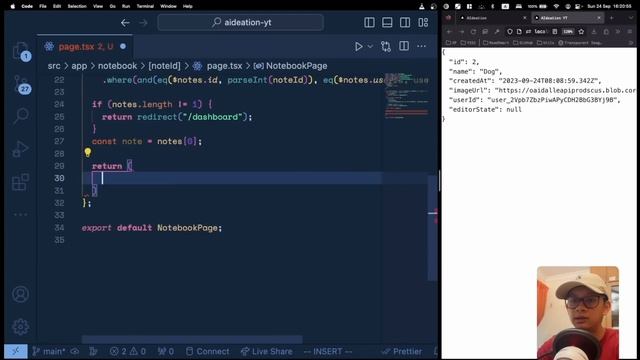The width and height of the screenshot is (640, 360).
Task: Toggle primary side bar layout icon
Action: click(x=369, y=22)
